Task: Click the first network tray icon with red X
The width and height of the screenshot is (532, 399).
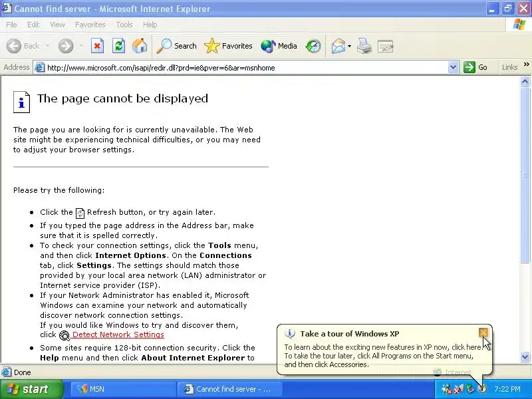Action: tap(447, 389)
